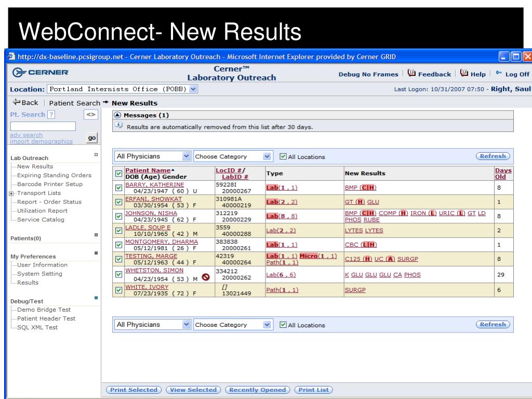Click the restricted icon on Whetston, Simon's row
532x399 pixels.
(x=206, y=277)
